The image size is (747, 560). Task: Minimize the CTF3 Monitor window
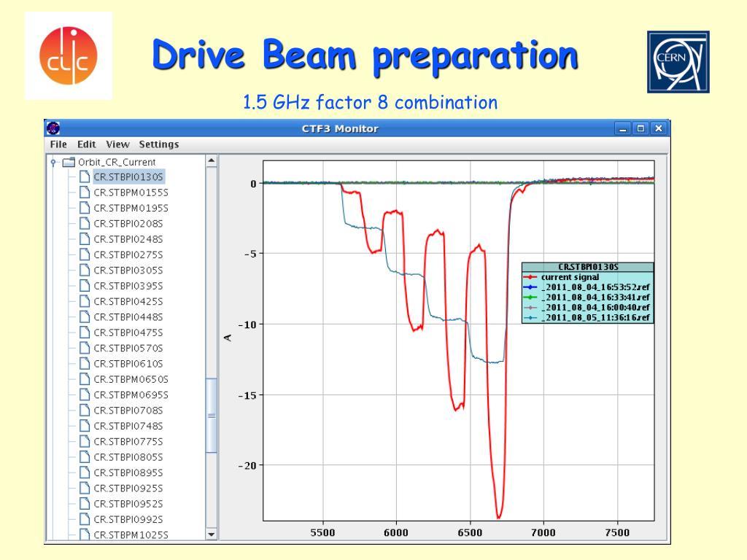(623, 128)
